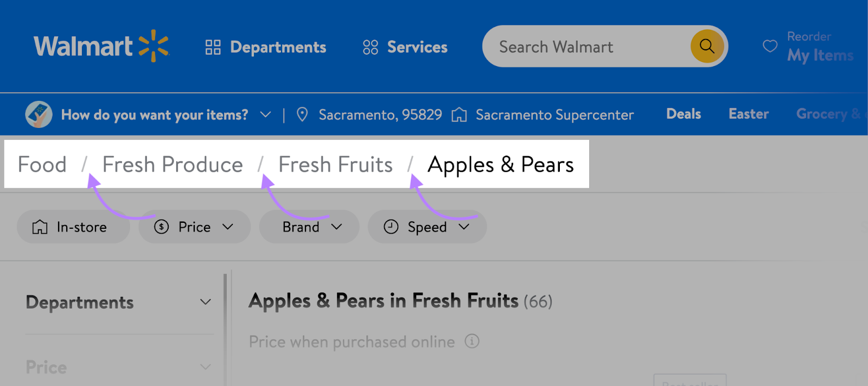Click the info icon beside 'Price when purchased online'
868x386 pixels.
tap(472, 342)
